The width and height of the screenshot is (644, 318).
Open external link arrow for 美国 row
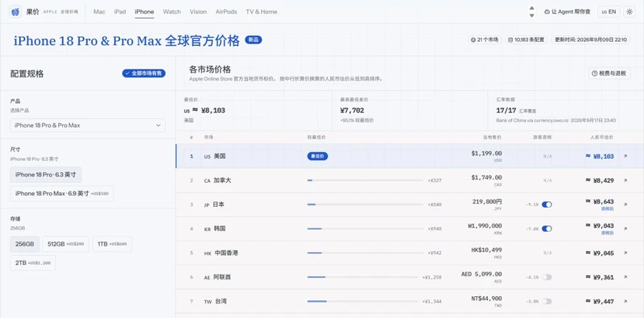pyautogui.click(x=625, y=156)
